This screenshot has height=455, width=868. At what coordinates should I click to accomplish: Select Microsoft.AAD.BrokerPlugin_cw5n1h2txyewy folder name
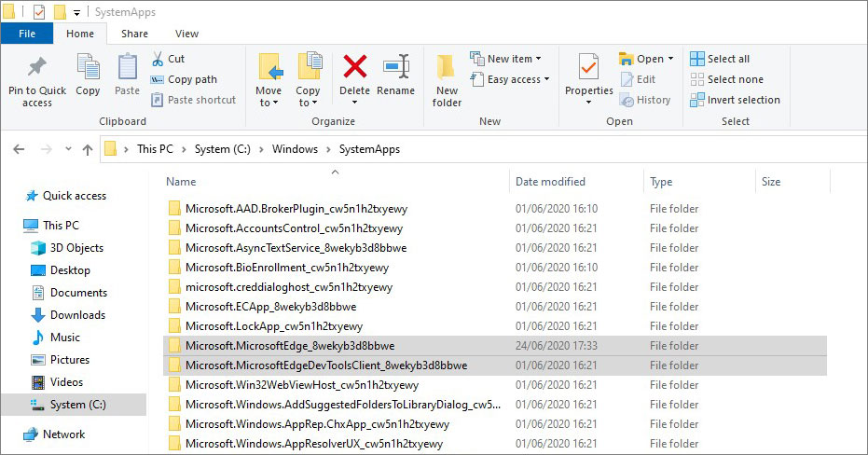[296, 209]
